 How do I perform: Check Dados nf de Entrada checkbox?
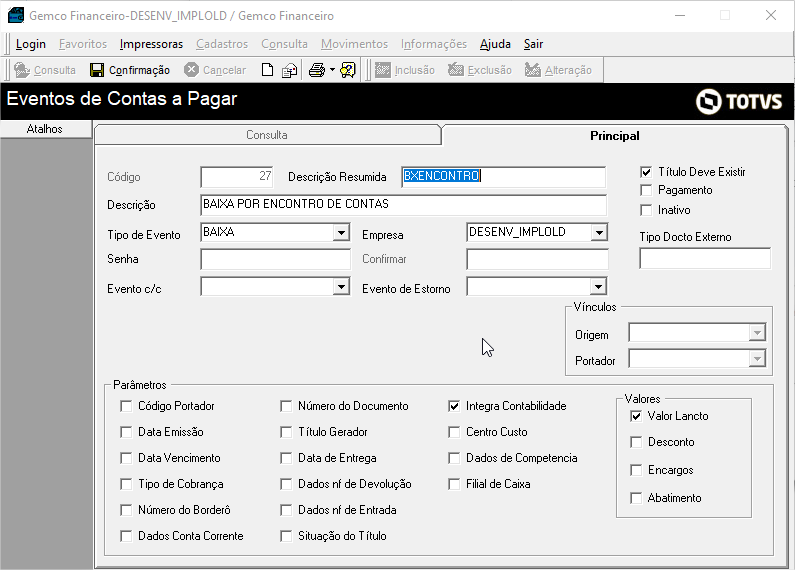(286, 510)
